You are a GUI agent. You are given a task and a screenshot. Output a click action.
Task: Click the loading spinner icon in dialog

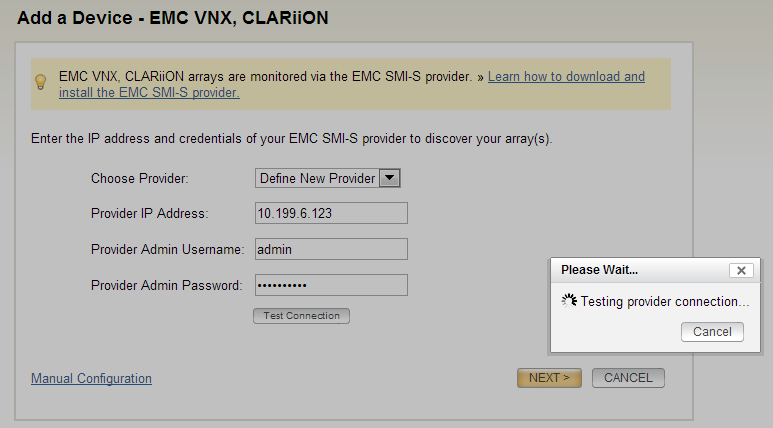point(569,301)
